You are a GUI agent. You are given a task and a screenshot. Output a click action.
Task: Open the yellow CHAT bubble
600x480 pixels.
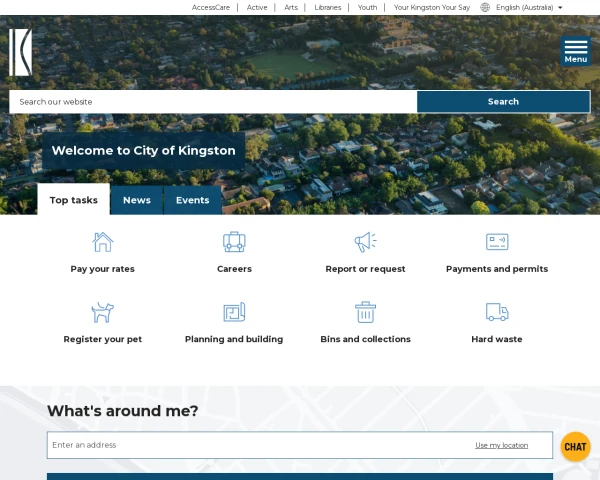[575, 447]
